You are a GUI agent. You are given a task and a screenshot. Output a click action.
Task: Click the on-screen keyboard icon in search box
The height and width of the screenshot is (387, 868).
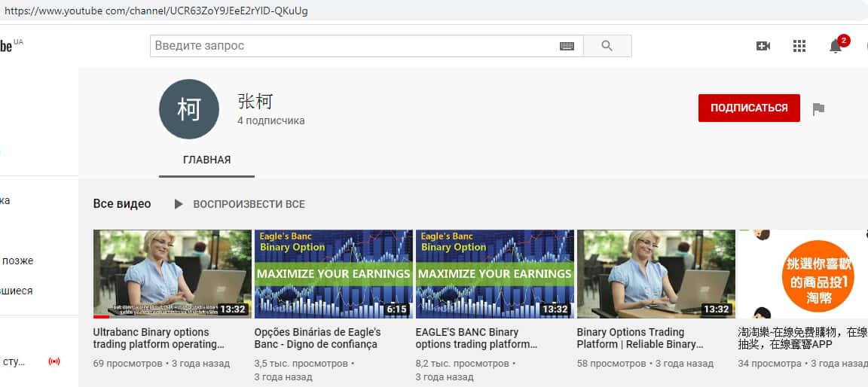(x=567, y=47)
